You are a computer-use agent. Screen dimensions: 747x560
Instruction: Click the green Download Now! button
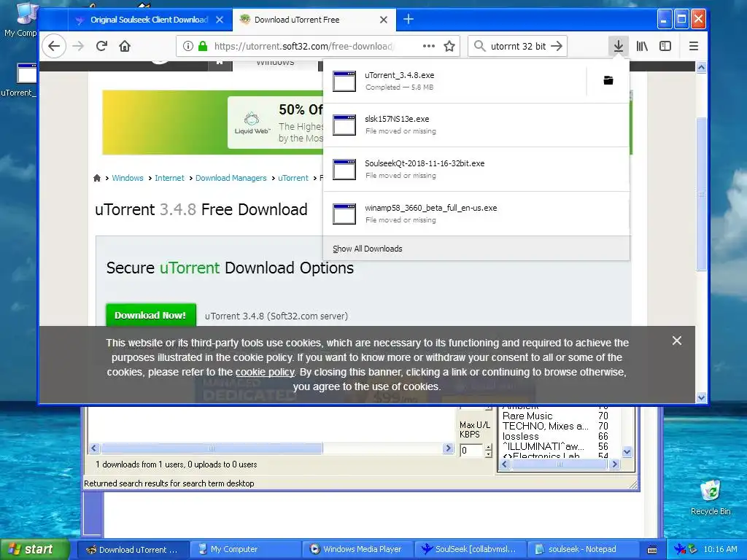(x=150, y=315)
